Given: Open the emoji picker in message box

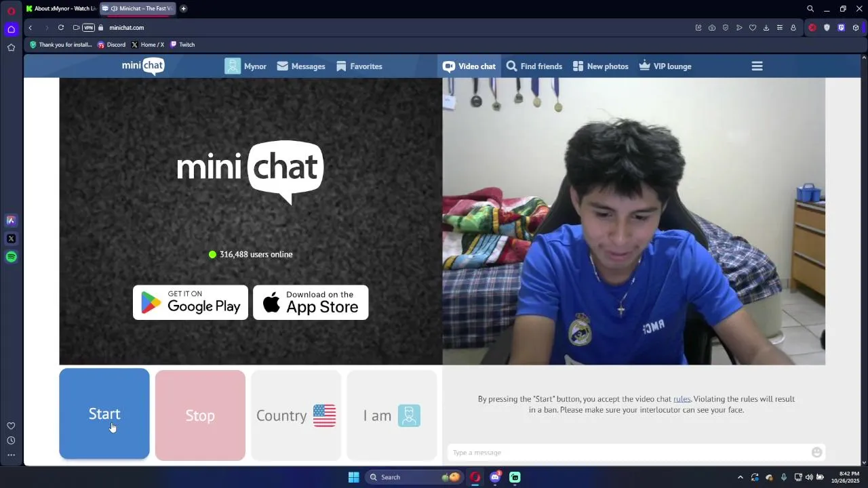Looking at the screenshot, I should coord(817,452).
